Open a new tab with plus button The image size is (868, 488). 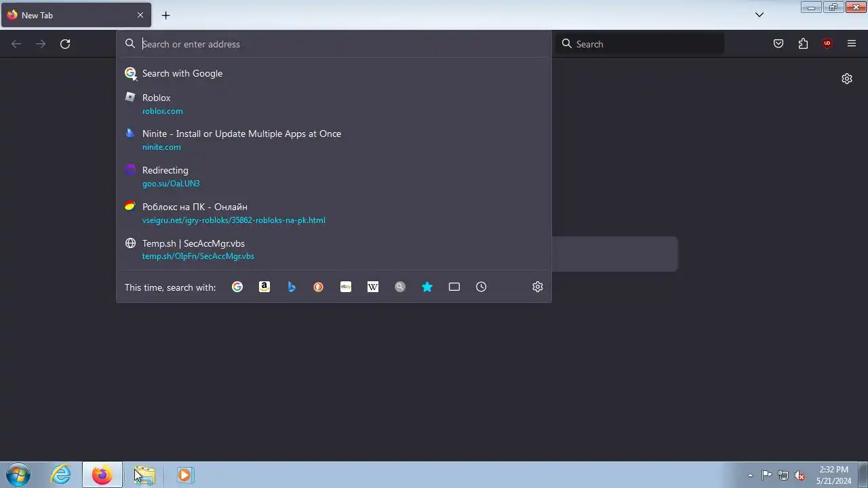coord(165,15)
